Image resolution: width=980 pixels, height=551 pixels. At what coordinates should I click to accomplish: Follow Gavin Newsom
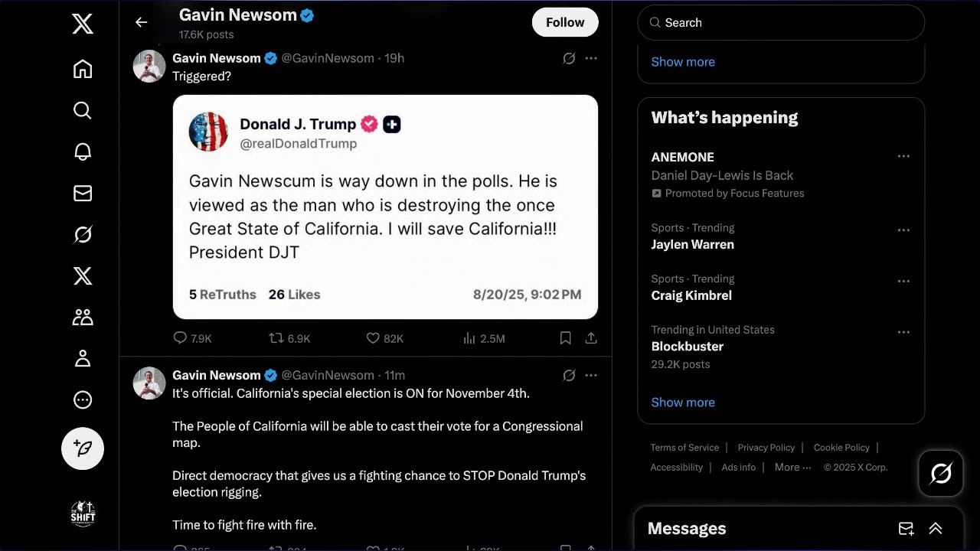[565, 22]
